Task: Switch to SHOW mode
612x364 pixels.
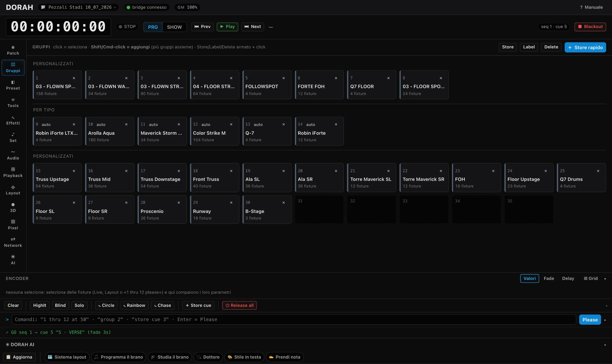Action: 174,27
